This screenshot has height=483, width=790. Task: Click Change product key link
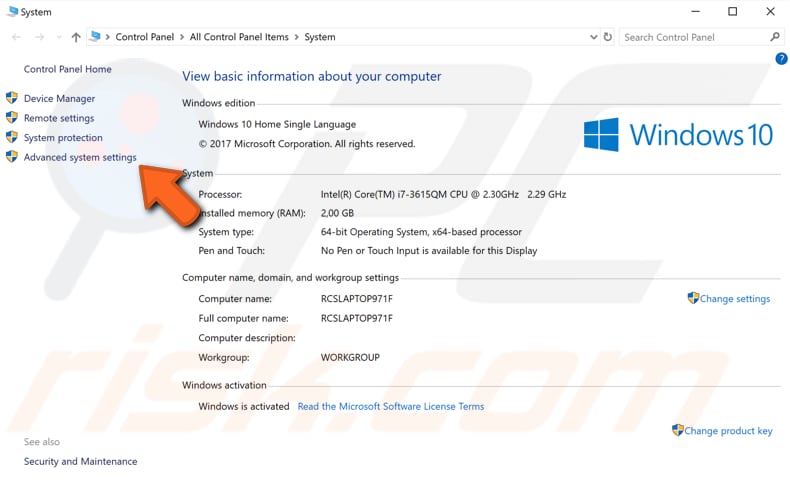(x=728, y=431)
